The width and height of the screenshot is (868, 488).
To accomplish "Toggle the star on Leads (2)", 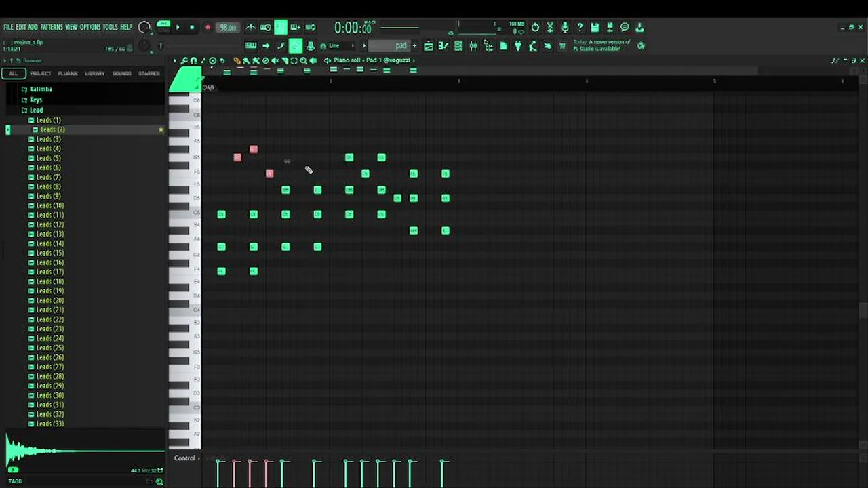I will tap(161, 129).
